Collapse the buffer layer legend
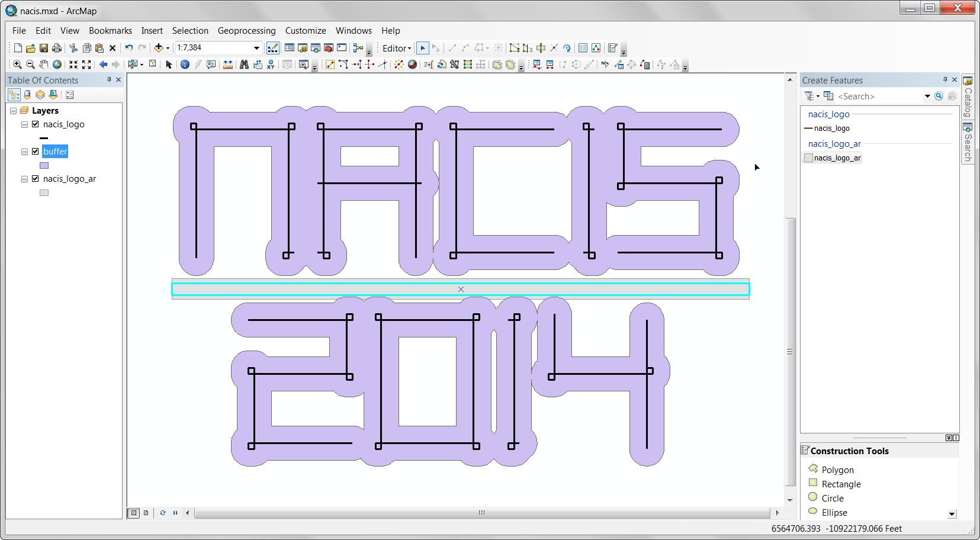Viewport: 980px width, 540px height. coord(24,152)
